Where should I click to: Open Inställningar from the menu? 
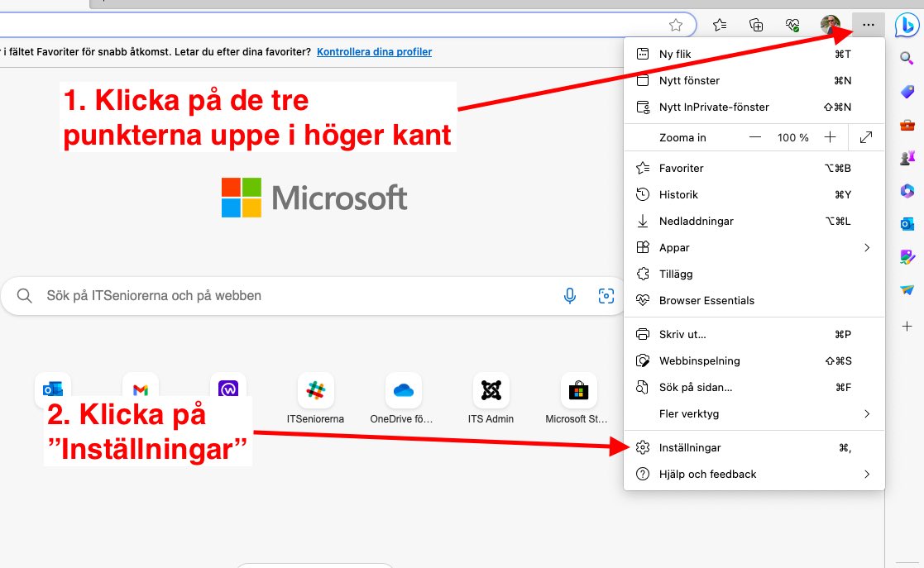pos(754,447)
